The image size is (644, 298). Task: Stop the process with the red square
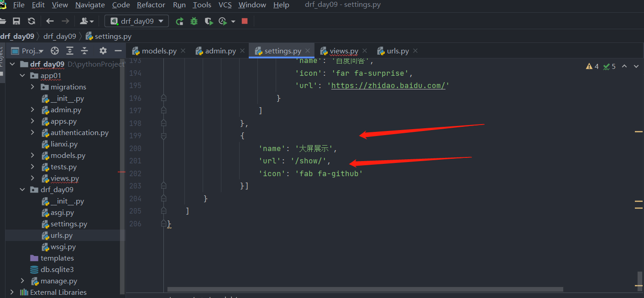pyautogui.click(x=245, y=21)
